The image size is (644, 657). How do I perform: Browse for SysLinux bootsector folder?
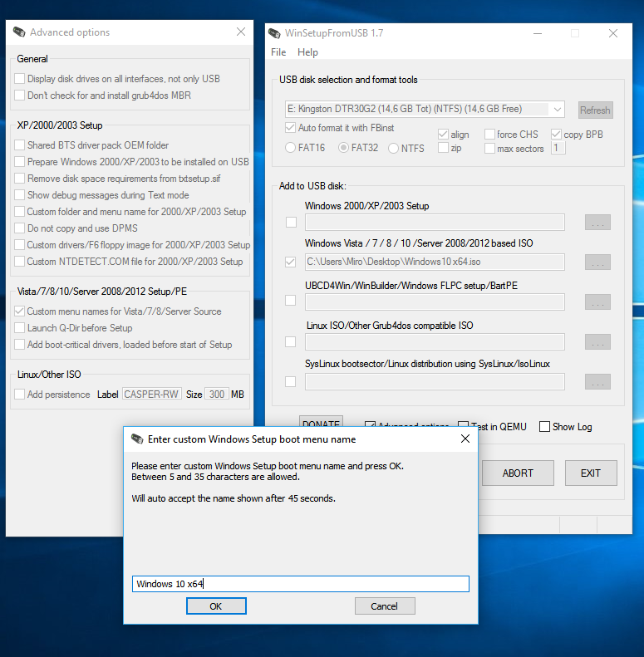597,382
